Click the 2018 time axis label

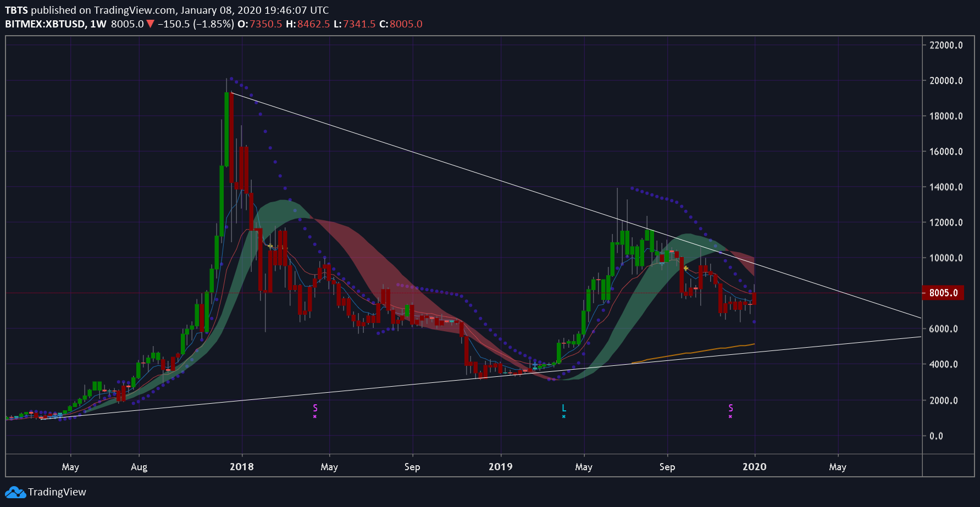coord(242,467)
